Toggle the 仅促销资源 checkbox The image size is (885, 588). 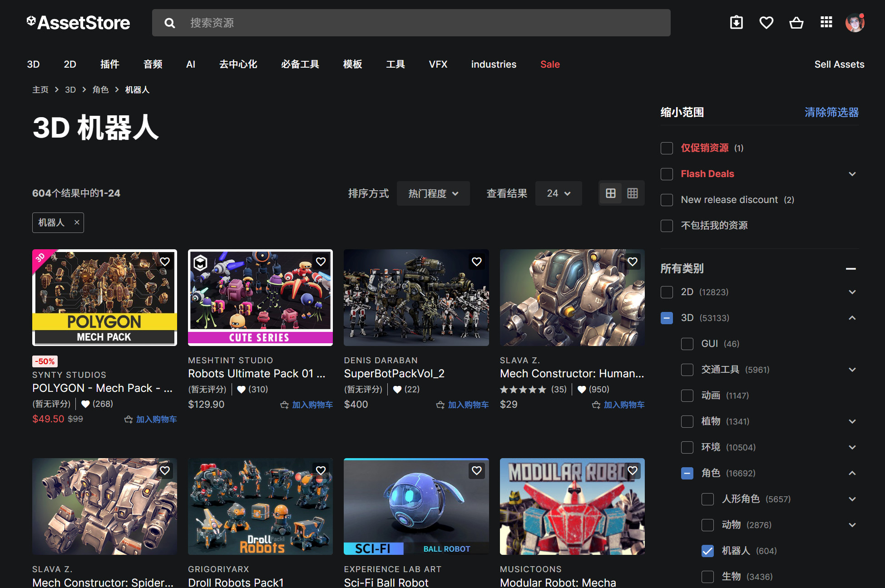tap(667, 148)
